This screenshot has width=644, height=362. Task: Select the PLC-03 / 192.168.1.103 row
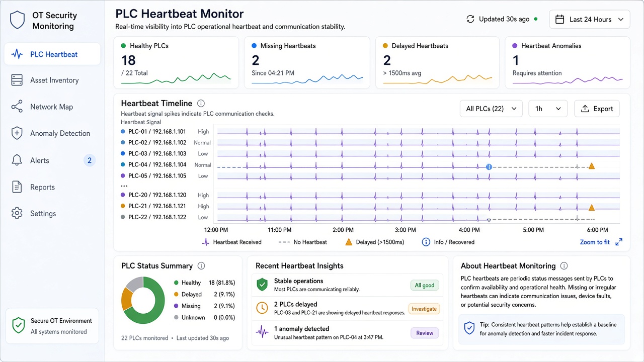[370, 154]
